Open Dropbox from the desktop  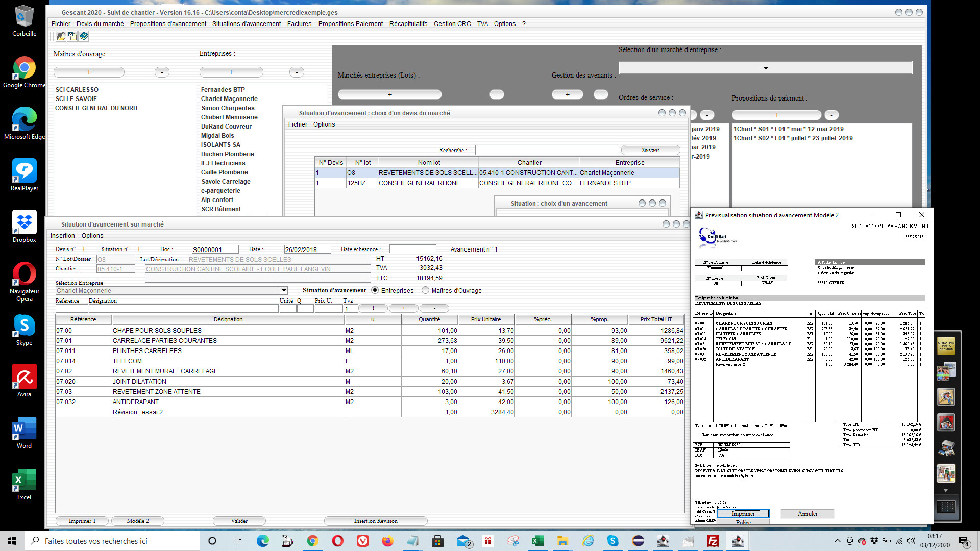[24, 227]
